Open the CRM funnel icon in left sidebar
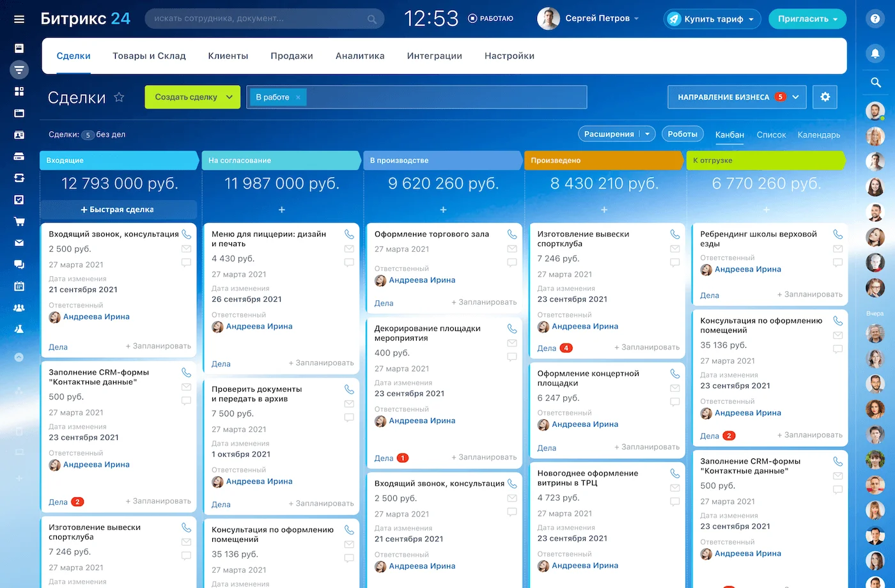Viewport: 895px width, 588px height. (x=19, y=70)
